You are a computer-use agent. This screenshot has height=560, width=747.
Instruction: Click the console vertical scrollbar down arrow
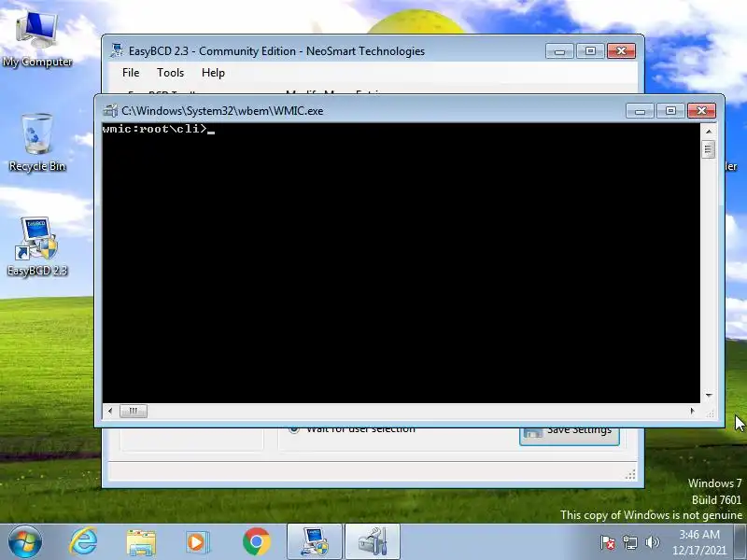click(709, 395)
